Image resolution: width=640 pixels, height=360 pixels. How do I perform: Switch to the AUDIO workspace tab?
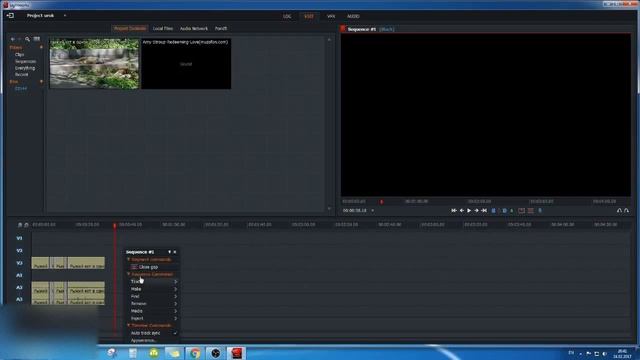[353, 16]
